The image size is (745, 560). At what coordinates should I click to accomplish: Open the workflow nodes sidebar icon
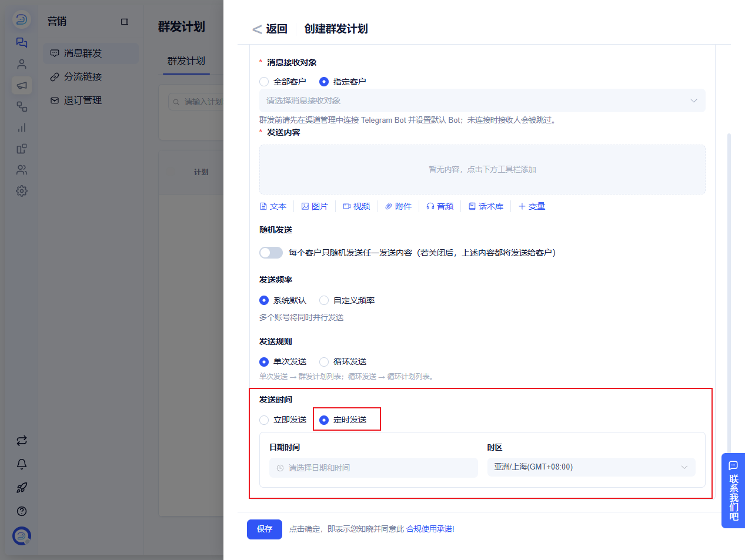click(x=22, y=106)
